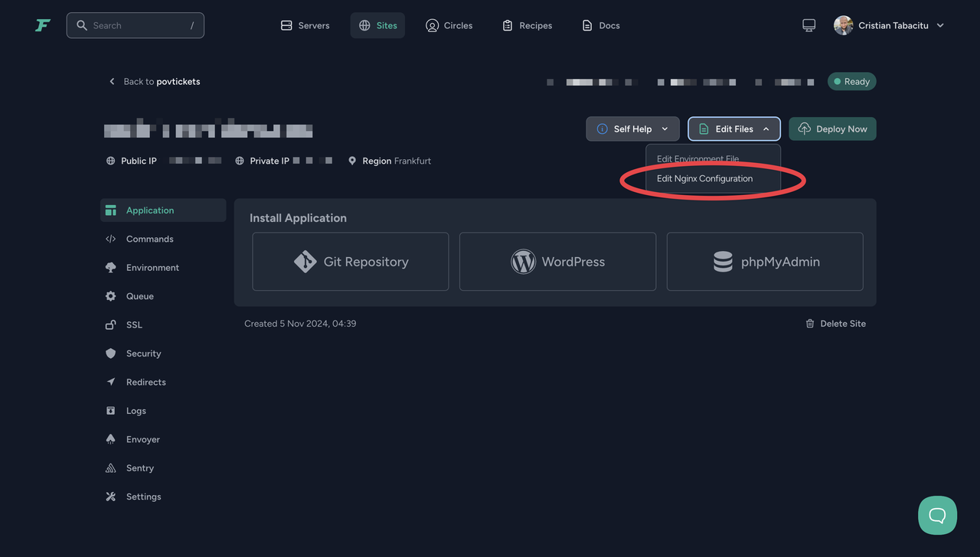
Task: Select Redirects in the sidebar
Action: tap(163, 382)
